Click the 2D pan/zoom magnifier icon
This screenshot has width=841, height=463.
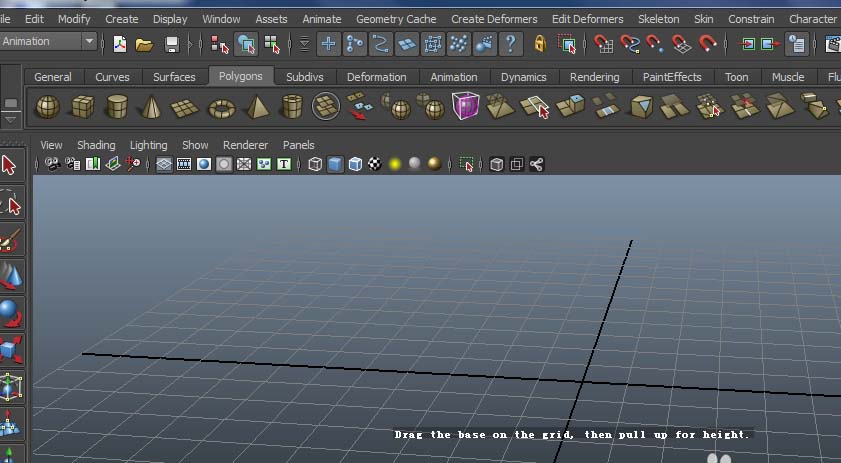(133, 164)
